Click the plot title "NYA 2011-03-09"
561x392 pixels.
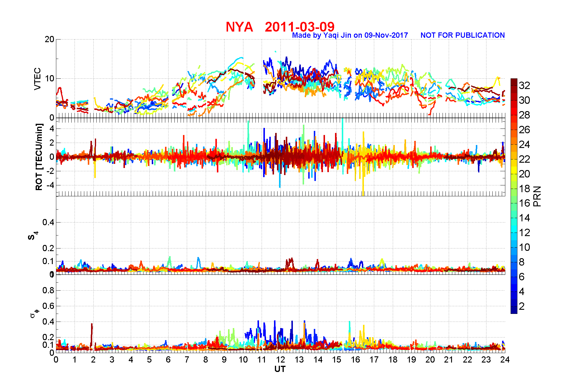point(280,27)
